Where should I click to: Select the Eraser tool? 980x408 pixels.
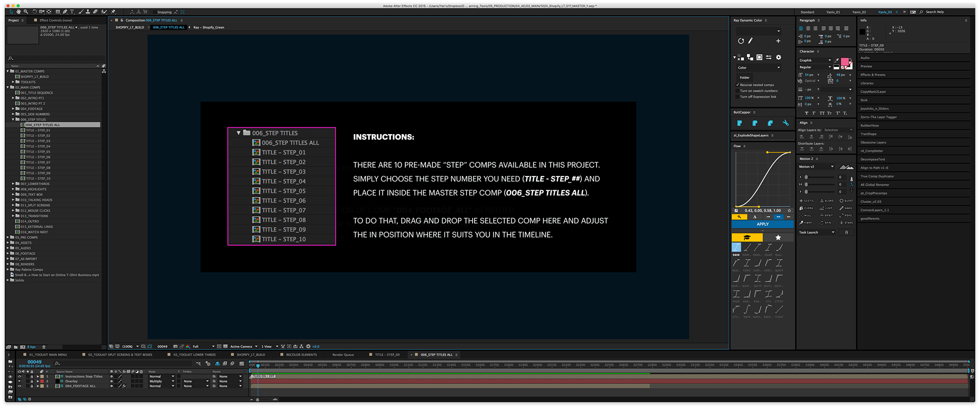click(x=95, y=12)
